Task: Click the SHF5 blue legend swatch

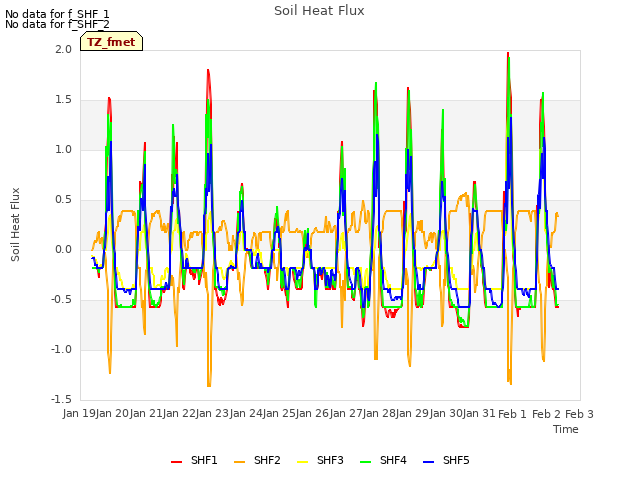Action: coord(429,462)
